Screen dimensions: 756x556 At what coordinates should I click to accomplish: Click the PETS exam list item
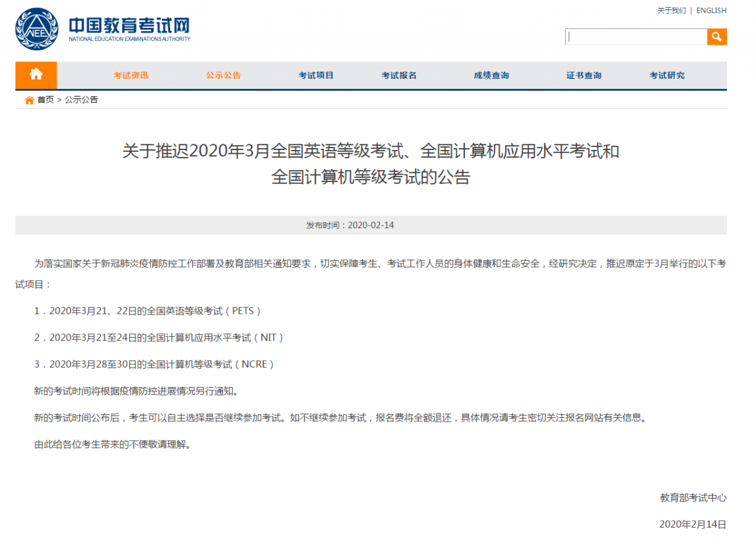click(x=147, y=311)
